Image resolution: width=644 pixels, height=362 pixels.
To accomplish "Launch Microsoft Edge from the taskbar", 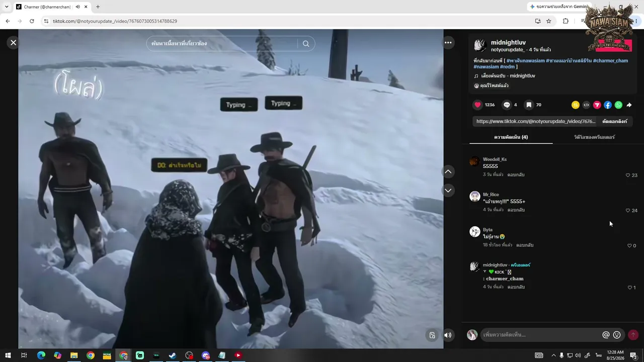I will [x=41, y=355].
